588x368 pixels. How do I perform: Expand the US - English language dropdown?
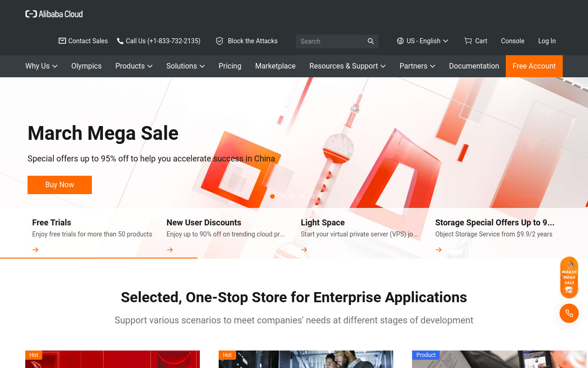click(x=423, y=41)
